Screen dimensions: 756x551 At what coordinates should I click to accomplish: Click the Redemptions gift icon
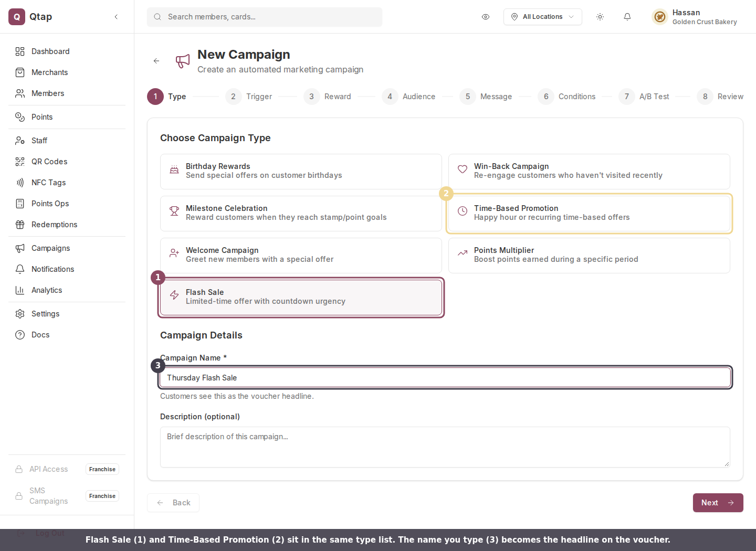point(20,225)
